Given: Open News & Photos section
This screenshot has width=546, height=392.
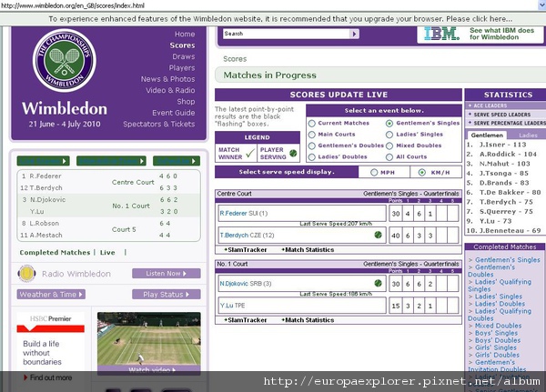Looking at the screenshot, I should tap(167, 79).
